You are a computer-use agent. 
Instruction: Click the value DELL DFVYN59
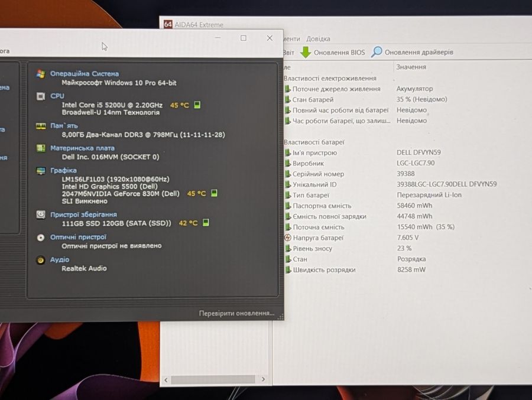point(419,152)
